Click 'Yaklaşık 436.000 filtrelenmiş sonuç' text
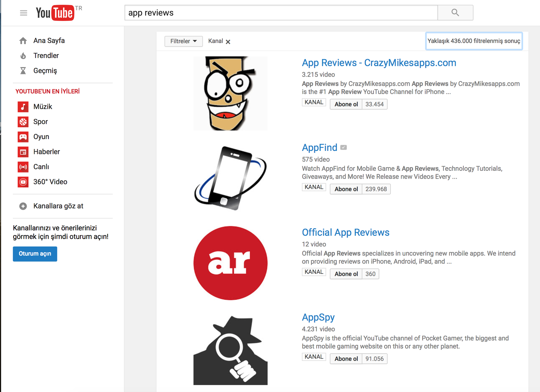Screen dimensions: 540x392 tap(474, 41)
